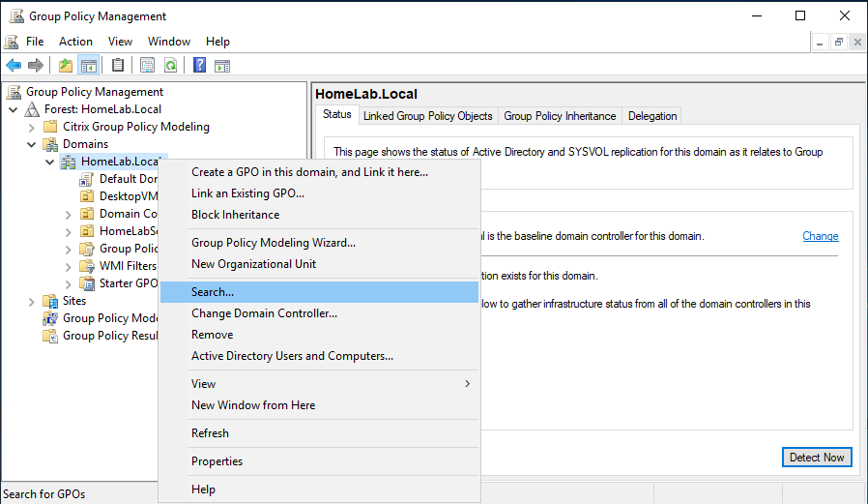Click the DesktopVM OU folder icon

coord(87,196)
